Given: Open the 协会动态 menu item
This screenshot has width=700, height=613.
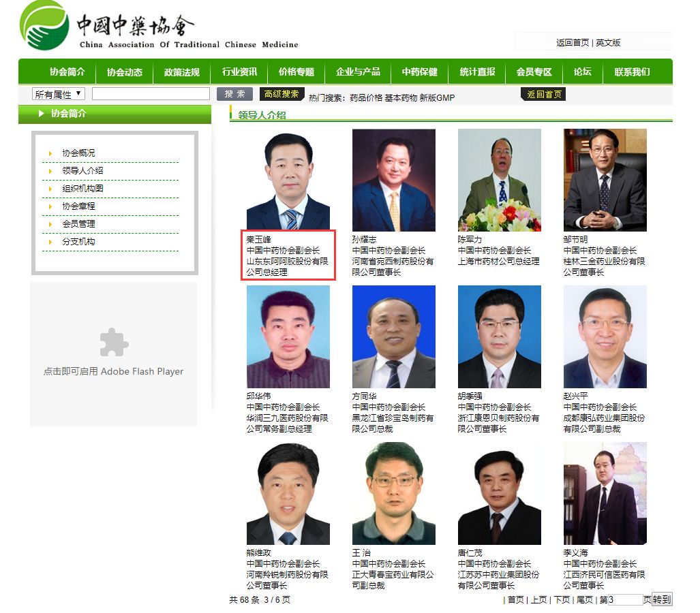Looking at the screenshot, I should (125, 72).
